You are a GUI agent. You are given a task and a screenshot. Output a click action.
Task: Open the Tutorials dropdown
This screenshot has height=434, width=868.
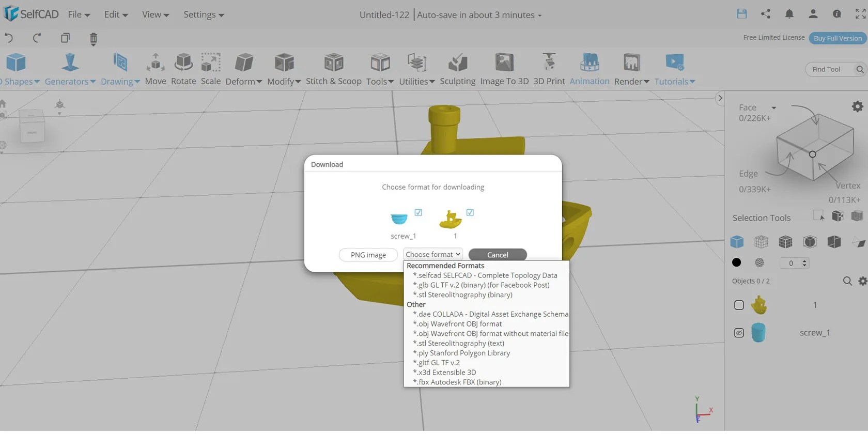click(675, 69)
